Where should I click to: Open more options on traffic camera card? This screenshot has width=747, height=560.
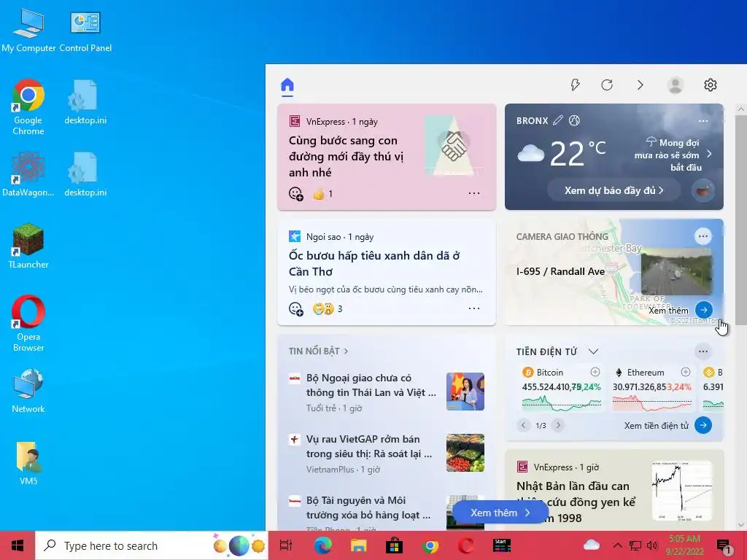(703, 236)
